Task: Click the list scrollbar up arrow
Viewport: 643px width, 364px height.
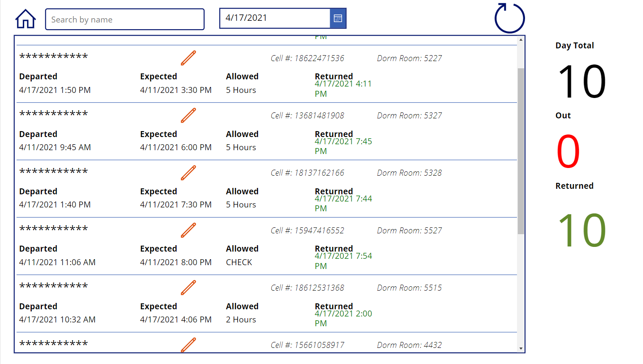Action: (521, 39)
